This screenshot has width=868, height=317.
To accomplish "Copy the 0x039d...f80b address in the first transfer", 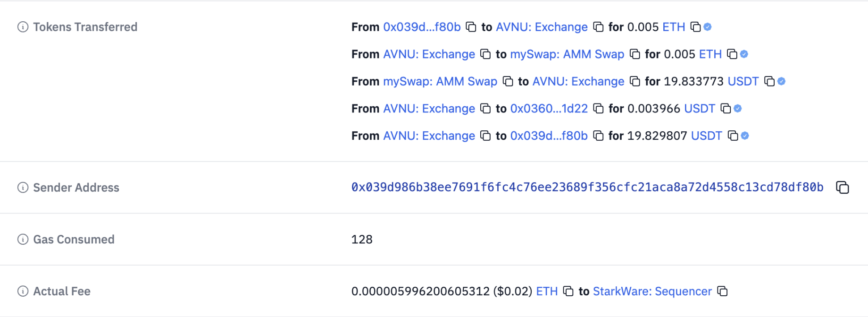I will (x=471, y=27).
